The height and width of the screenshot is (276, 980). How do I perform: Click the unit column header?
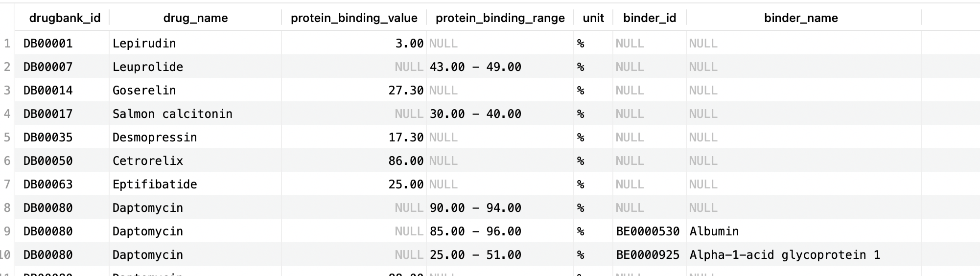(593, 18)
